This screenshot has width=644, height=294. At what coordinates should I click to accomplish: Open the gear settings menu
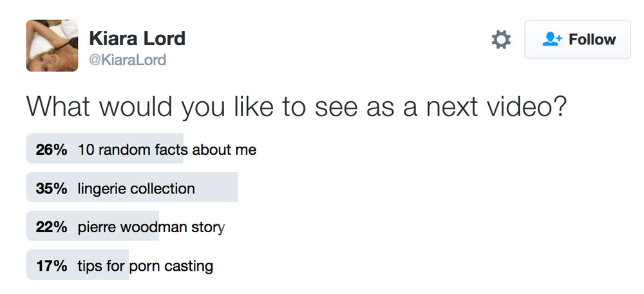(501, 40)
